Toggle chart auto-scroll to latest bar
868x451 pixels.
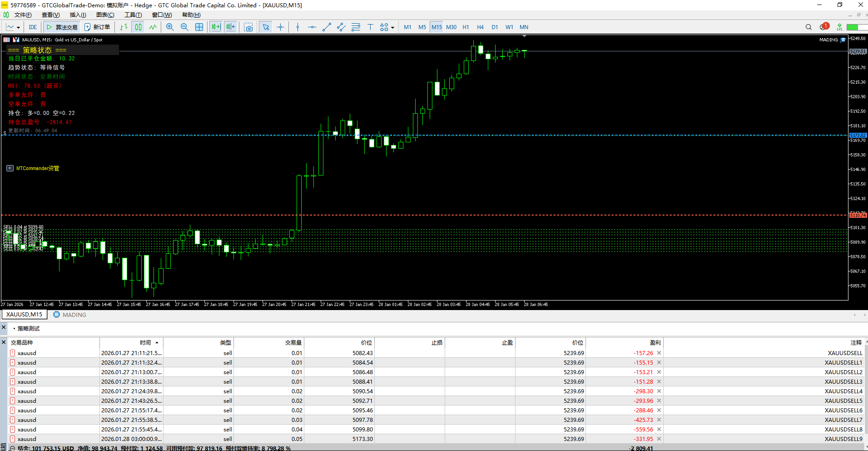point(216,27)
